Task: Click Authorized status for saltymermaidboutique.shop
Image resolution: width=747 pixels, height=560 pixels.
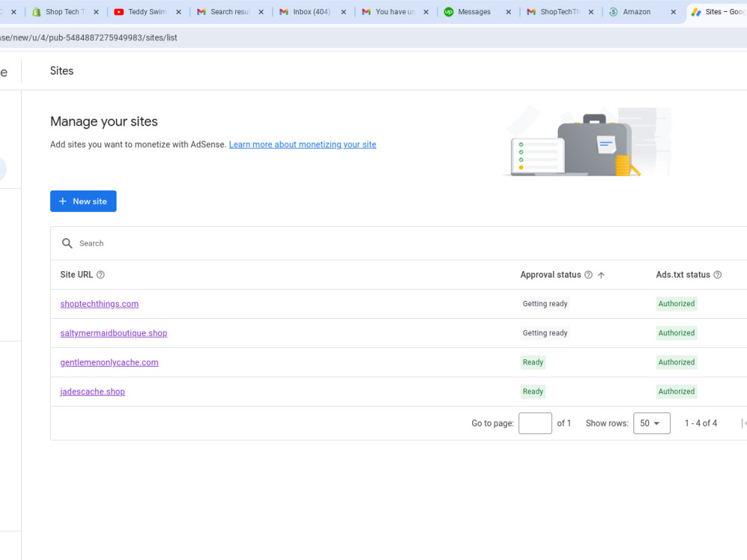Action: 677,333
